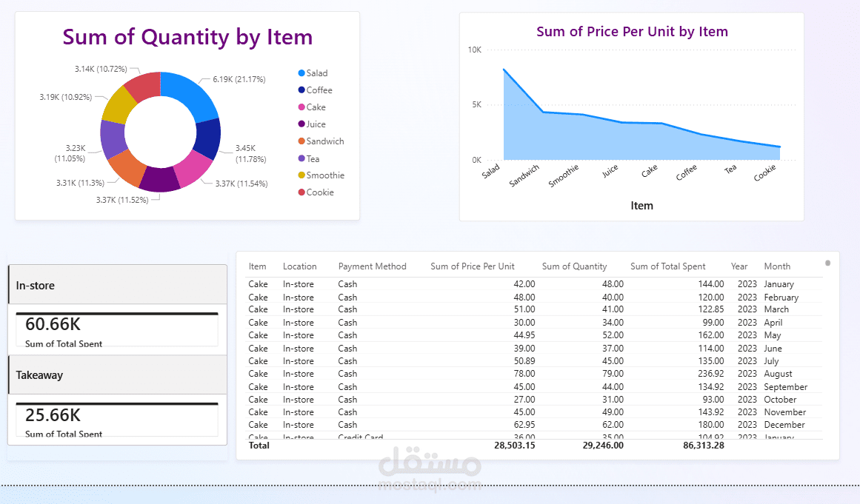
Task: Click the Sum of Price Per Unit header
Action: 472,266
